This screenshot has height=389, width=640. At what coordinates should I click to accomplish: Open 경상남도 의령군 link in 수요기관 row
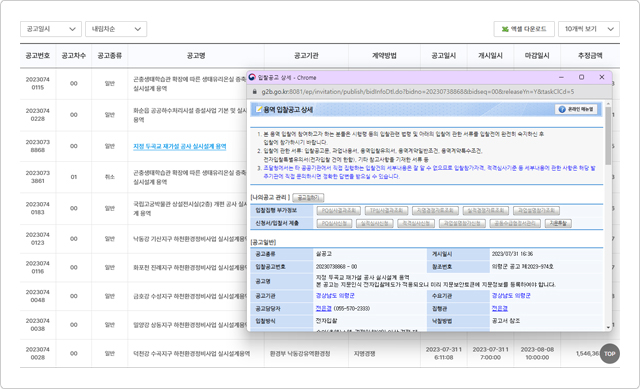(511, 296)
